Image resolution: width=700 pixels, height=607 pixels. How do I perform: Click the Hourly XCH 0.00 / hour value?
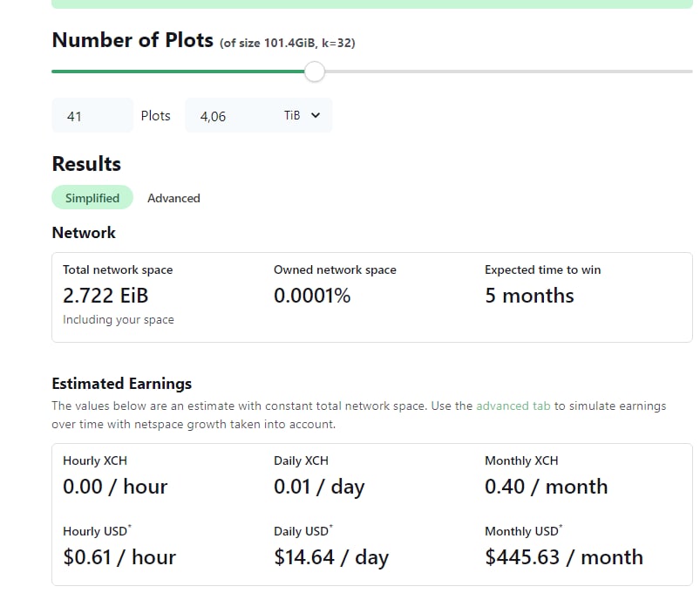[x=115, y=487]
